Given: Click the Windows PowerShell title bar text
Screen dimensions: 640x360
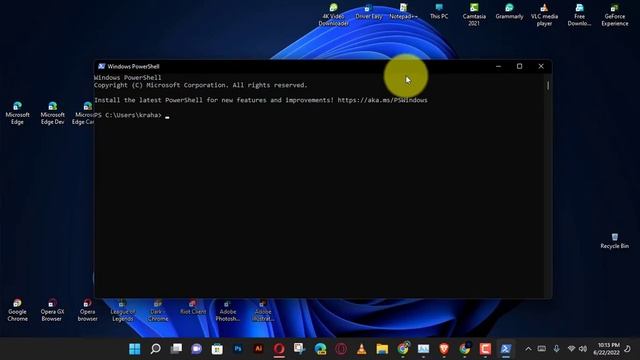Looking at the screenshot, I should click(x=133, y=66).
